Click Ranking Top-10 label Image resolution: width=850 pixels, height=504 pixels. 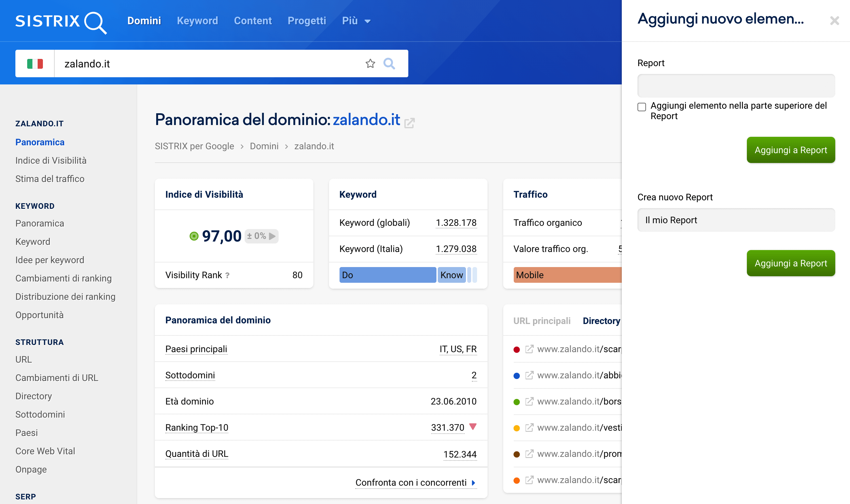pyautogui.click(x=197, y=428)
